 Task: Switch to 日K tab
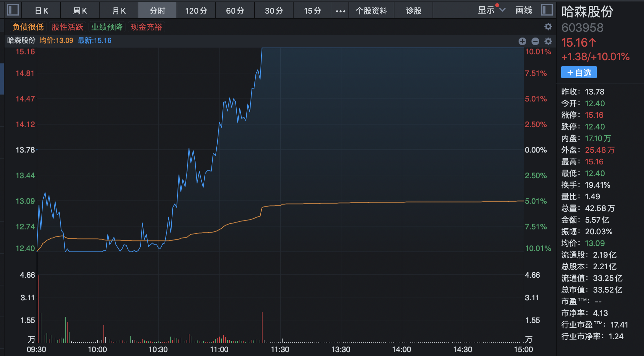(41, 11)
